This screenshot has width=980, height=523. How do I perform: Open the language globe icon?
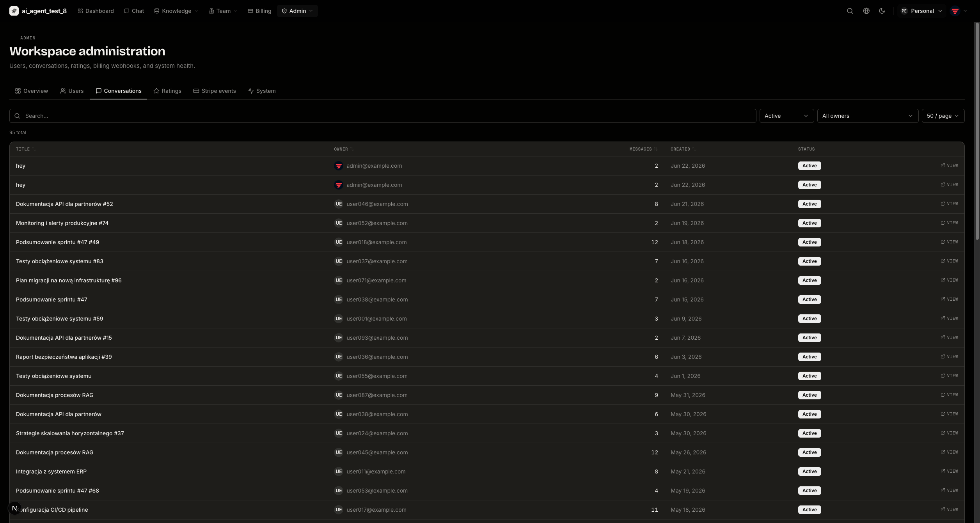coord(866,11)
